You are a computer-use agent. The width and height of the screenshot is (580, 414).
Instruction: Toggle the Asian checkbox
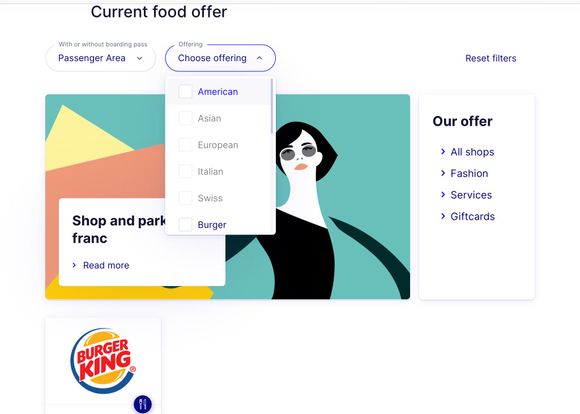tap(185, 118)
